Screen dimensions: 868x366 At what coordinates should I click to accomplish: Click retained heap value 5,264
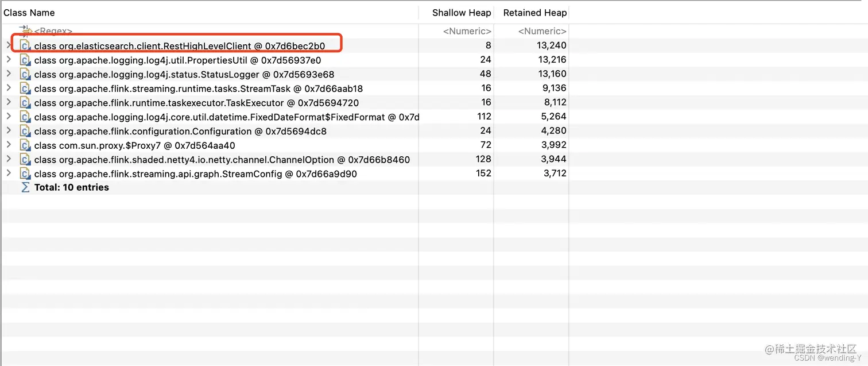tap(555, 117)
